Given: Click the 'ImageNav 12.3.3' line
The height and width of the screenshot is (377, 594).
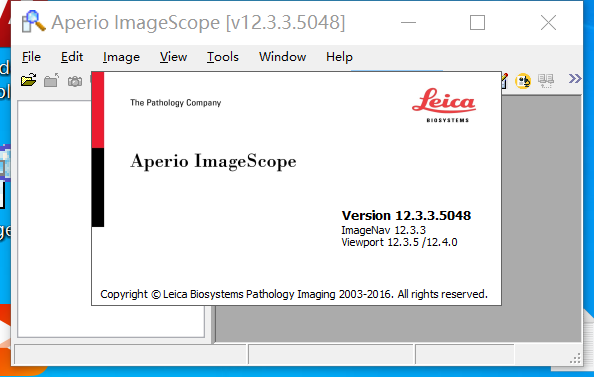Looking at the screenshot, I should [383, 230].
